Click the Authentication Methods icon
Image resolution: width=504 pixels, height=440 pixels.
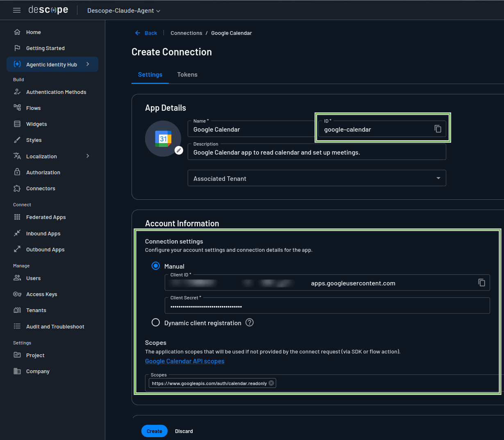point(17,92)
